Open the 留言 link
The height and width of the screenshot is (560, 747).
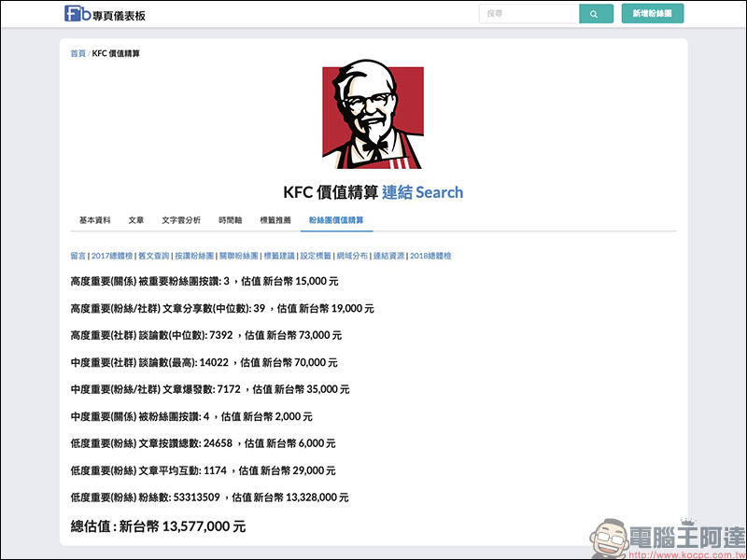click(x=78, y=256)
